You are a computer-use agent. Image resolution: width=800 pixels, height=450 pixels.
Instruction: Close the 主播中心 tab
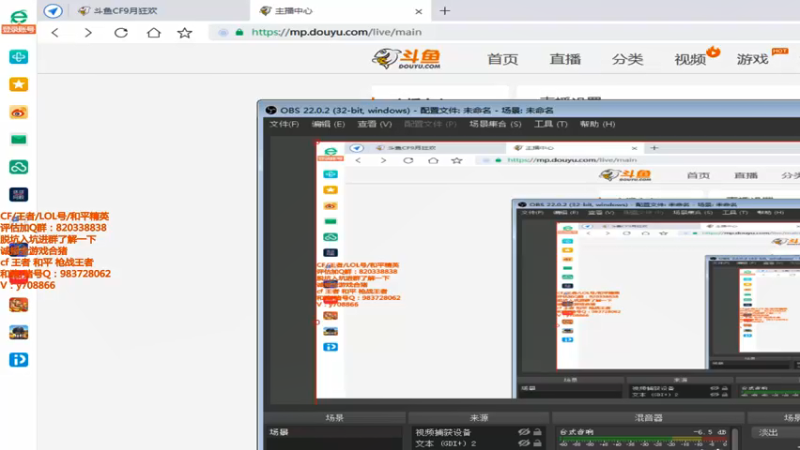pyautogui.click(x=418, y=11)
